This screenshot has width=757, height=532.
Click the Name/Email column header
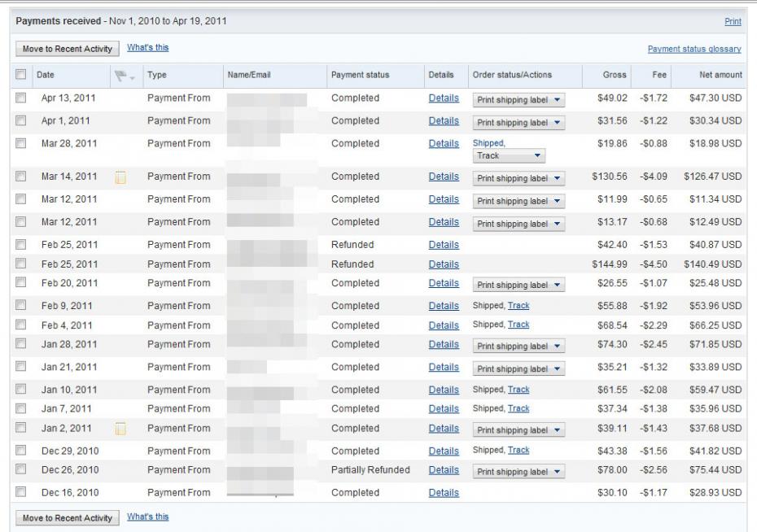(x=249, y=75)
